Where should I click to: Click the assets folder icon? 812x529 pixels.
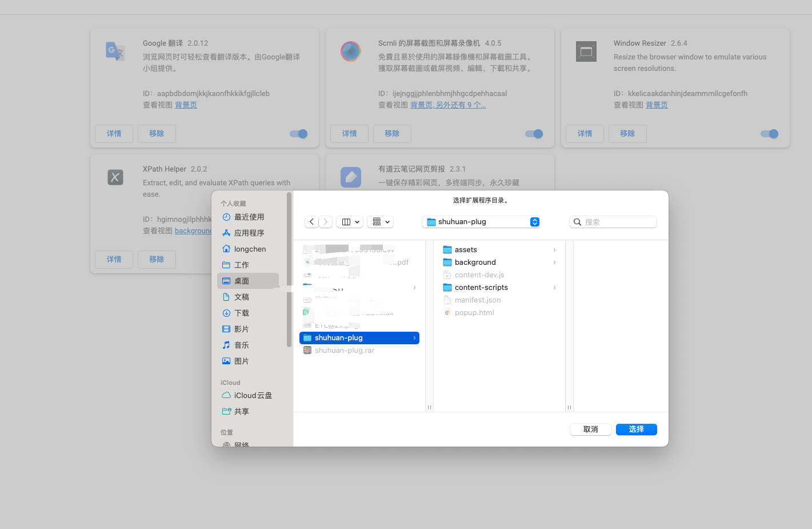[x=447, y=250]
